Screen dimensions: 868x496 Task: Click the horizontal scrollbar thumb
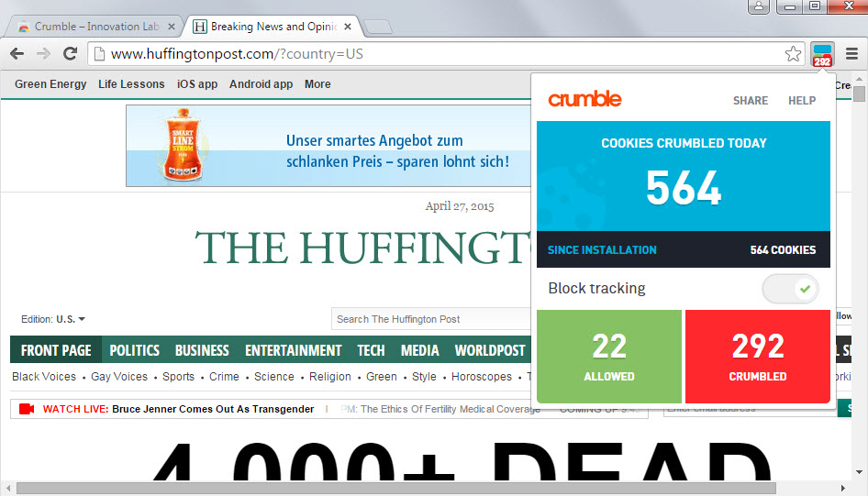coord(396,489)
